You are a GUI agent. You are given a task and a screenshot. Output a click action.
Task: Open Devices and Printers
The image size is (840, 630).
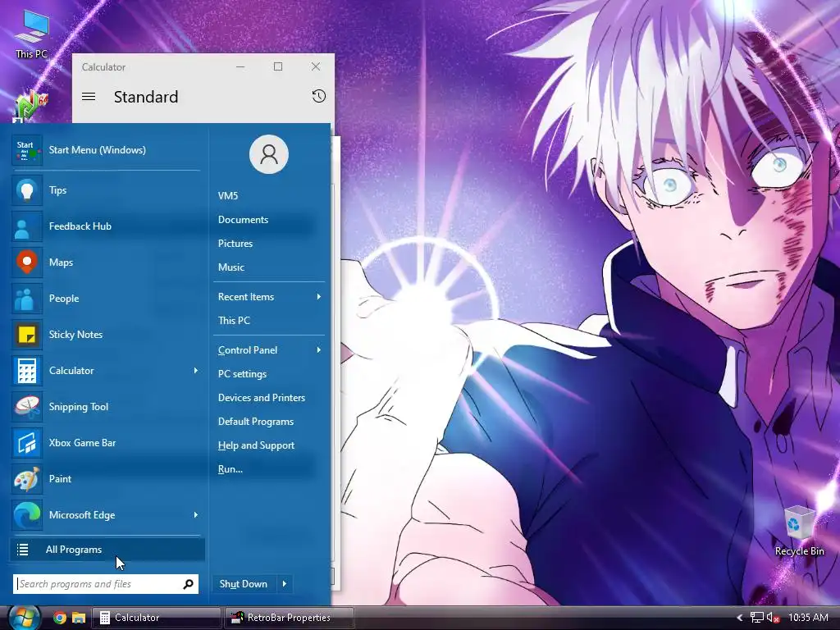point(262,398)
